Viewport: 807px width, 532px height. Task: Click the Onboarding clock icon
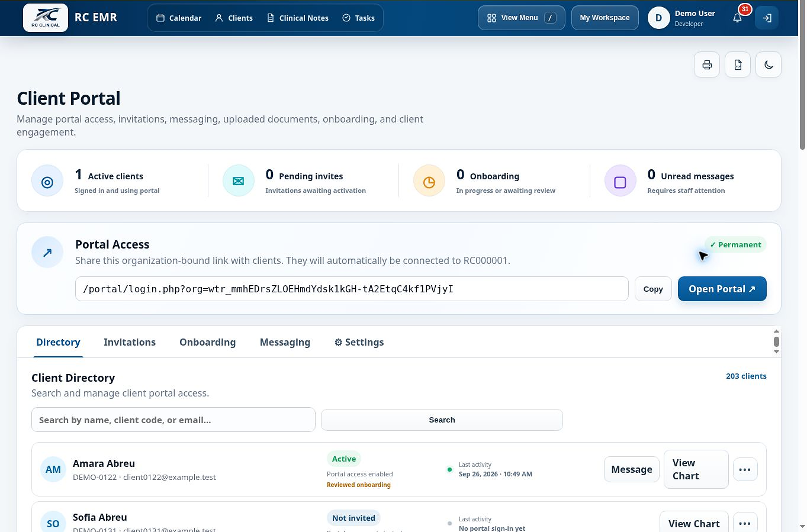coord(429,181)
